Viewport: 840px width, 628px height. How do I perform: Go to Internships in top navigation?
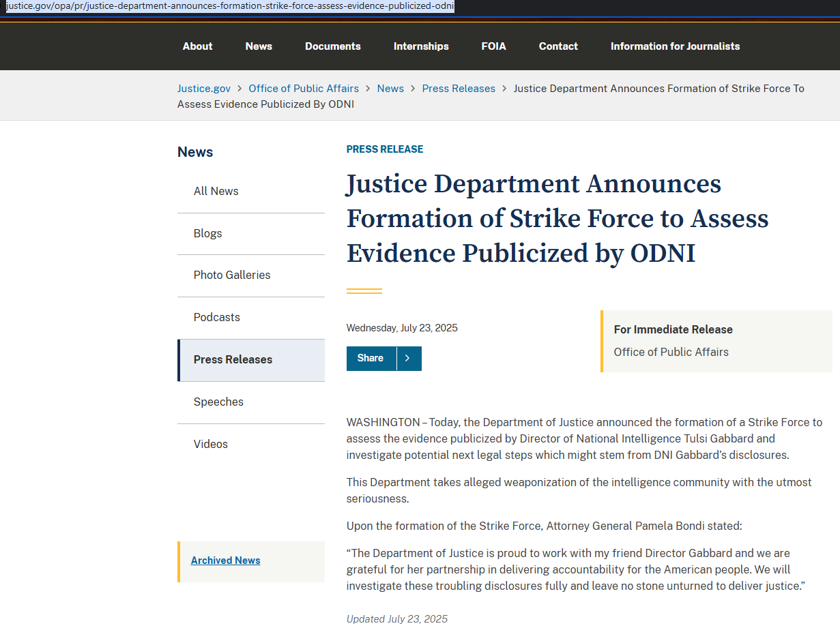pos(421,46)
